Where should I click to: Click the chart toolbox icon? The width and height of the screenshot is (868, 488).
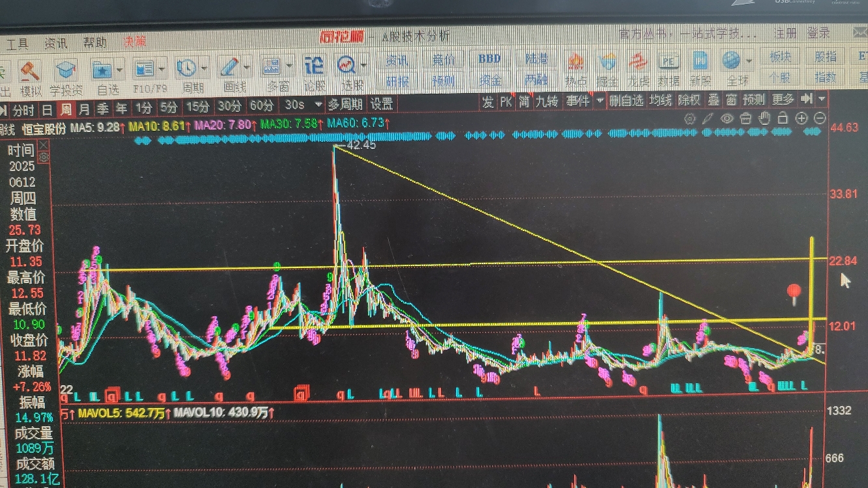(746, 118)
